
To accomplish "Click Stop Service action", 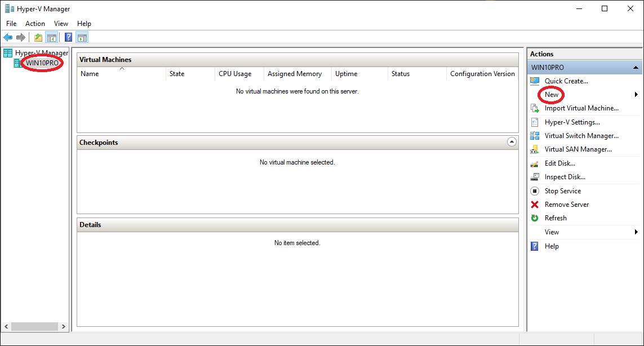I will coord(563,190).
